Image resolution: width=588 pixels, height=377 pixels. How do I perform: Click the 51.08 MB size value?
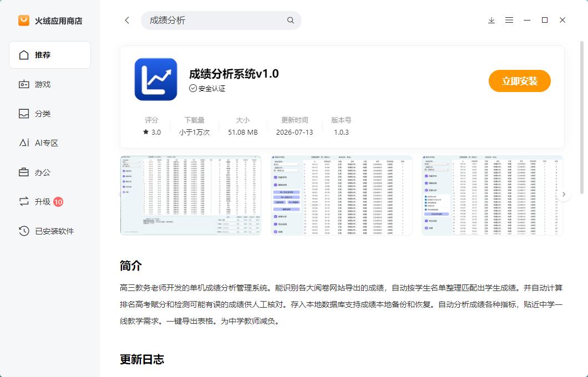point(242,133)
